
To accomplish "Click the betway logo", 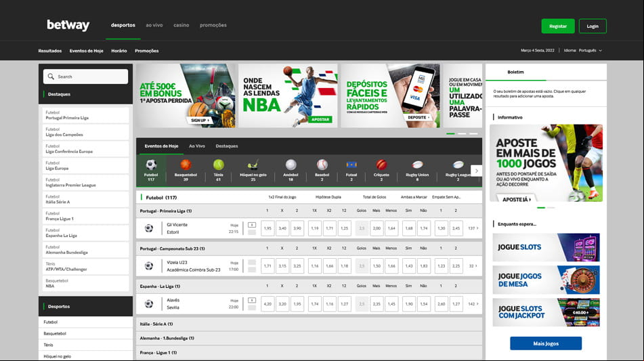I will point(68,25).
